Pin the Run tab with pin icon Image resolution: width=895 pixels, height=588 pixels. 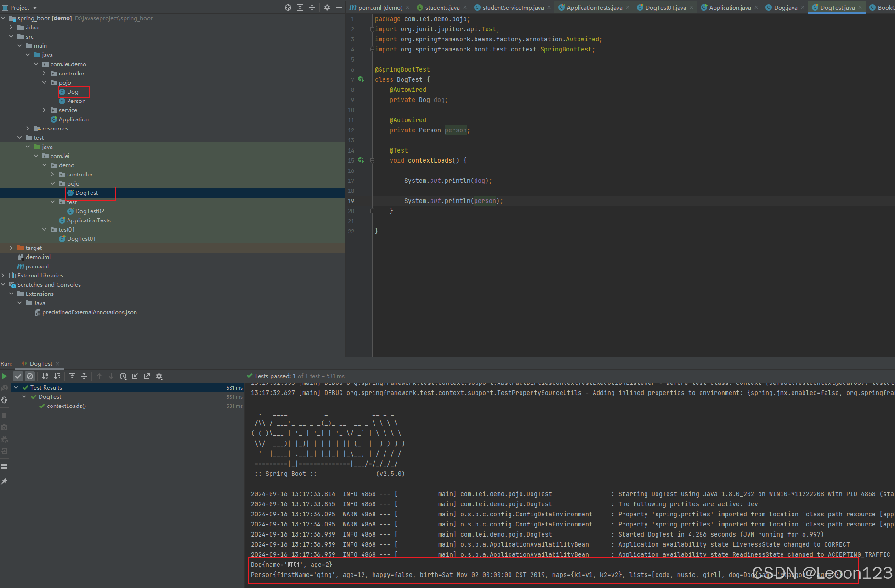[x=5, y=481]
